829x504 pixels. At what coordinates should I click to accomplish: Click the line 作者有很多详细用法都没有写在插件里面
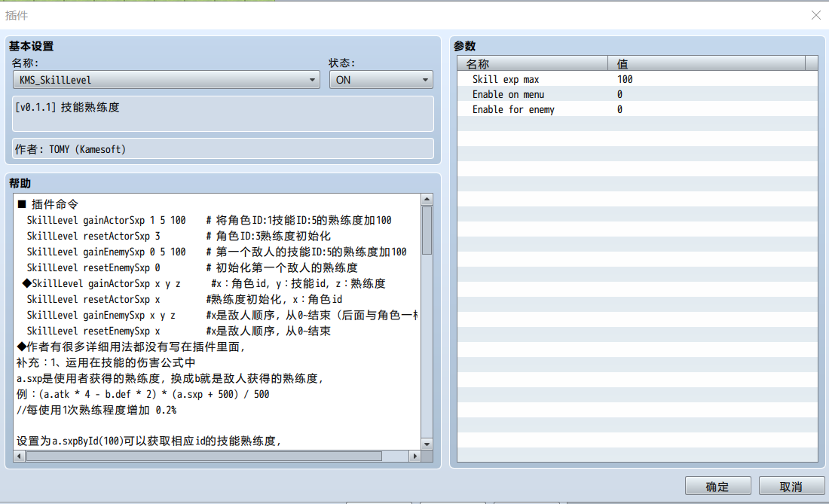131,347
